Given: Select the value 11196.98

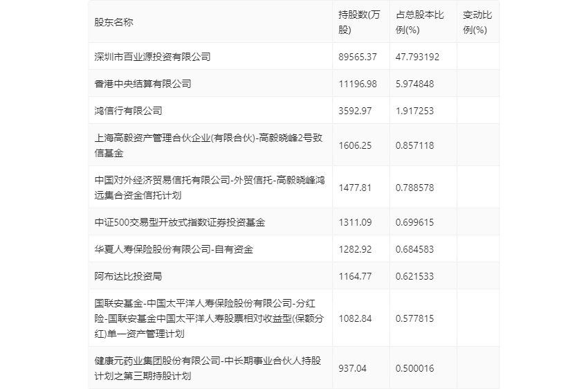Looking at the screenshot, I should (x=358, y=84).
